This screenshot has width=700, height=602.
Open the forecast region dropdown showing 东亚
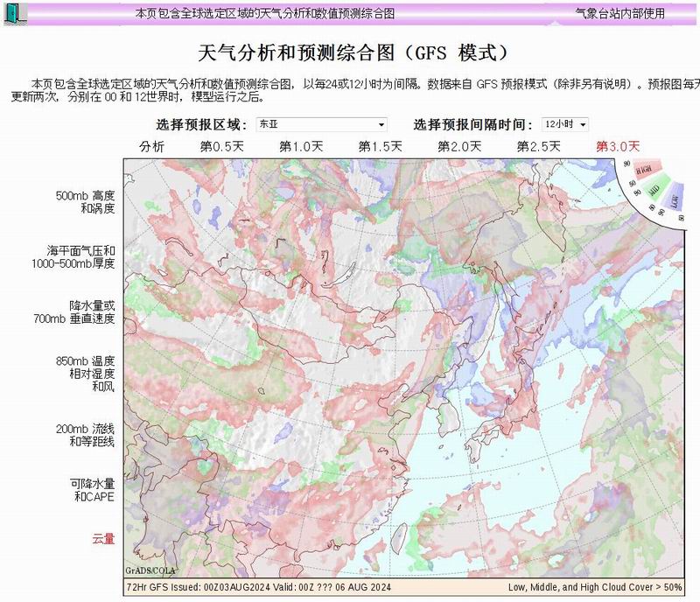pos(321,124)
